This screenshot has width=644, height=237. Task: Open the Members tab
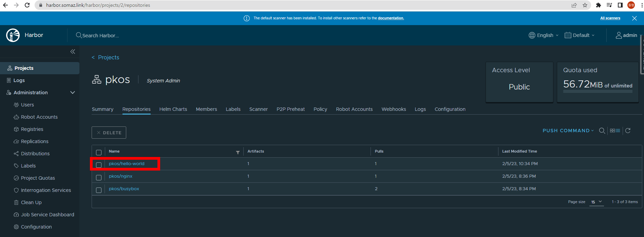click(206, 109)
